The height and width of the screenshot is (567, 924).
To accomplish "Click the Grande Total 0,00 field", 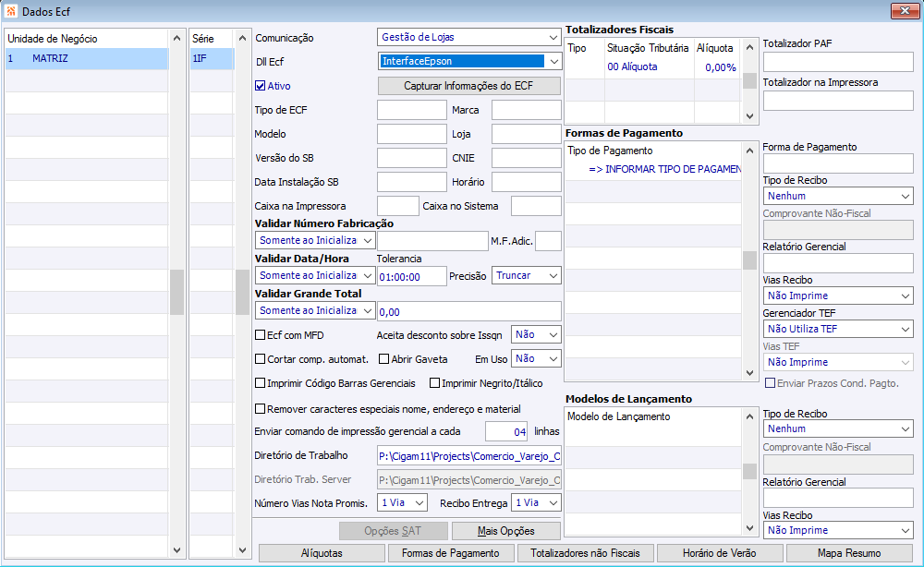I will click(469, 311).
